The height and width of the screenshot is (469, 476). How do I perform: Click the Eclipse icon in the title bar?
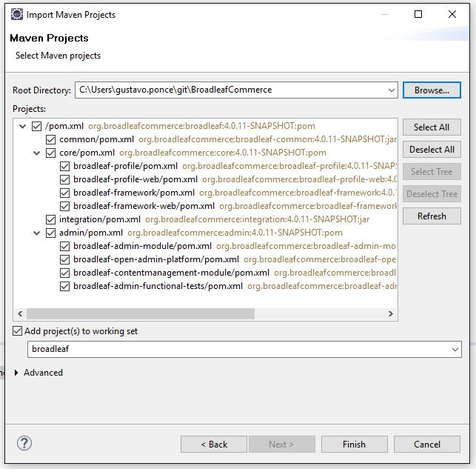tap(17, 14)
